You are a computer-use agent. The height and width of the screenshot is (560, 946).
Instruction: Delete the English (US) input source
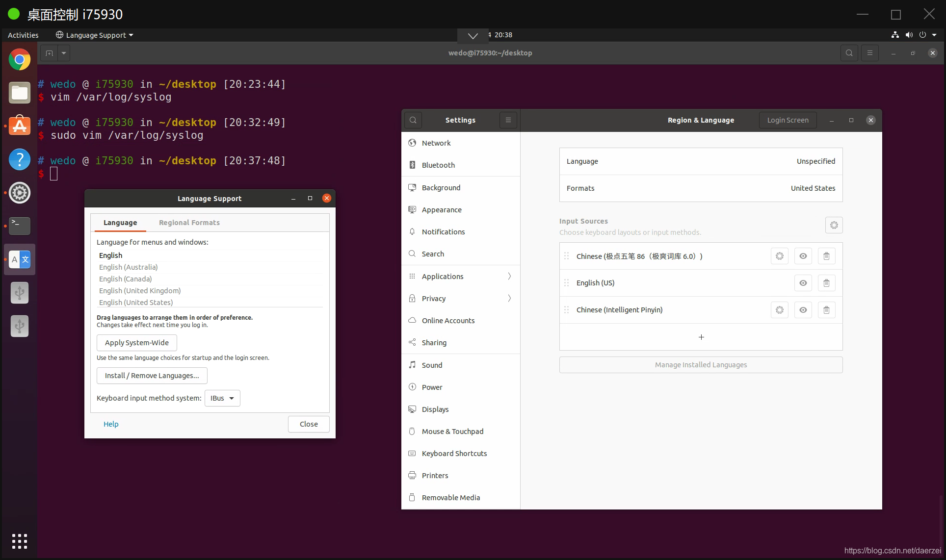tap(826, 283)
